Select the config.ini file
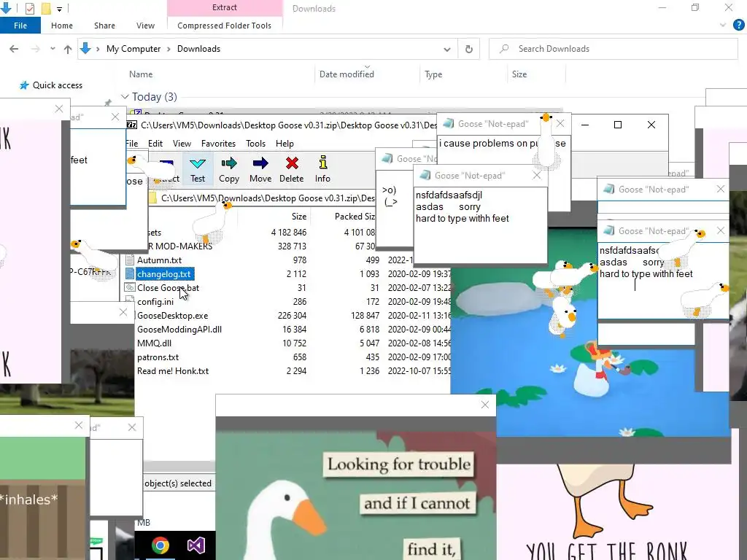Viewport: 747px width, 560px height. click(155, 301)
